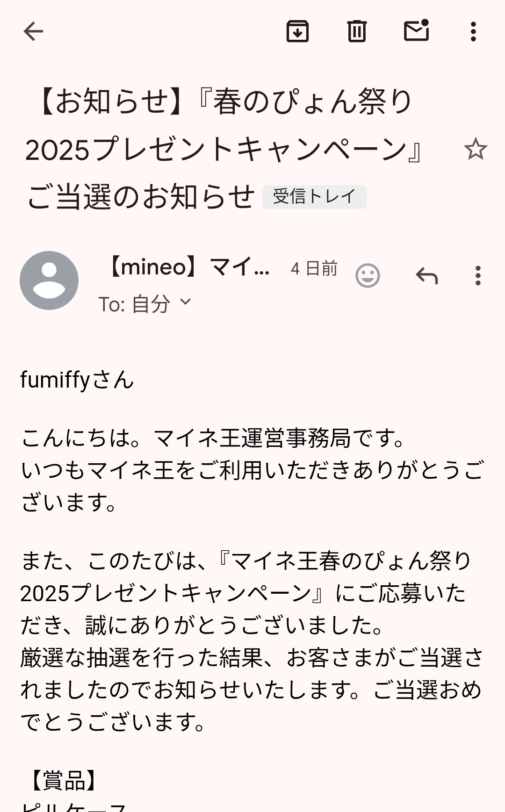Archive this email
The height and width of the screenshot is (812, 505).
[297, 32]
